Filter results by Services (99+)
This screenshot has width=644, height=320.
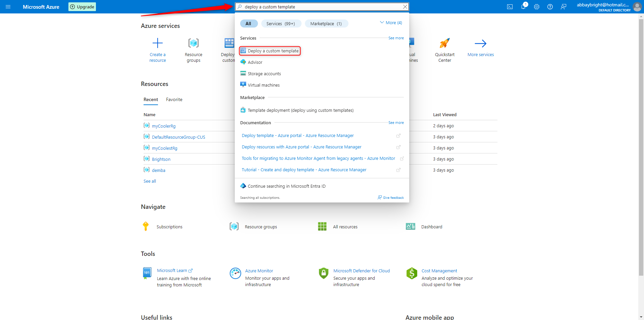coord(281,24)
